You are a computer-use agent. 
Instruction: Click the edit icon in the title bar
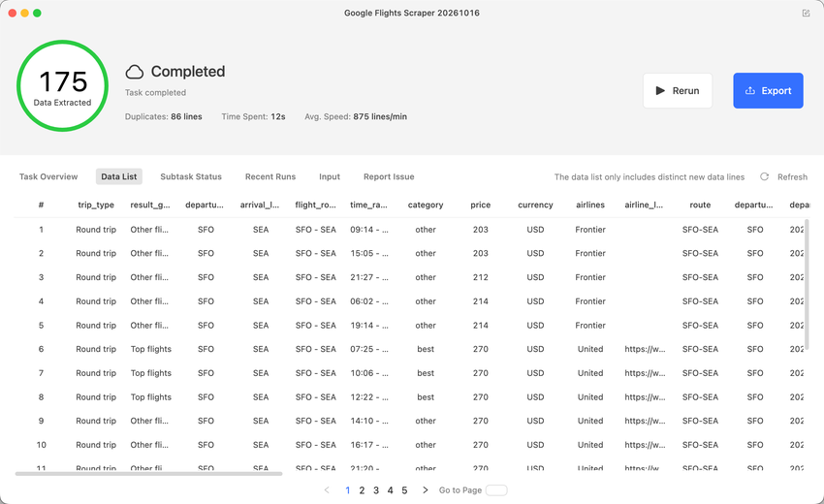pos(806,14)
